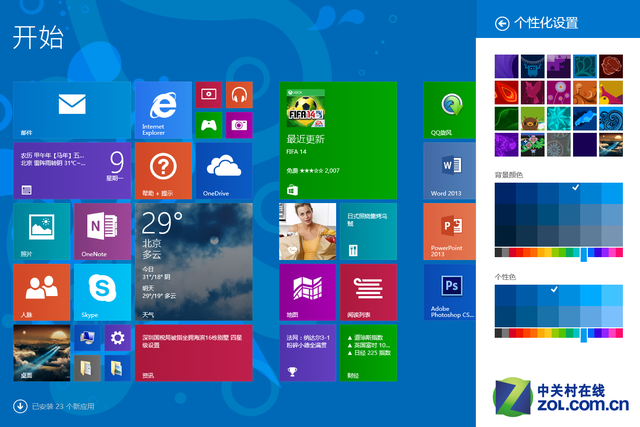Viewport: 640px width, 427px height.
Task: Open the Calendar tile showing 9
Action: (x=72, y=171)
